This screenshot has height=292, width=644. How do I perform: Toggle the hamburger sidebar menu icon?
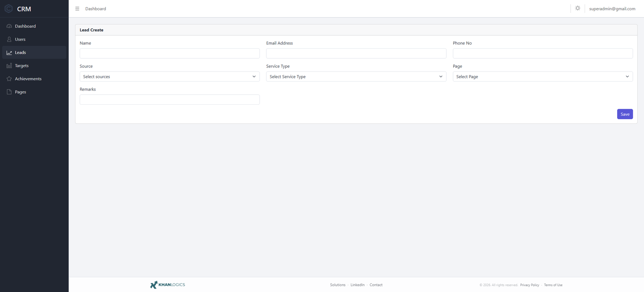click(77, 9)
